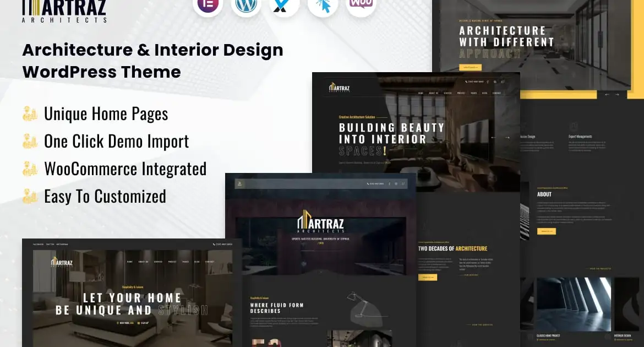644x347 pixels.
Task: Click the location pin next to New York, USA
Action: click(118, 323)
